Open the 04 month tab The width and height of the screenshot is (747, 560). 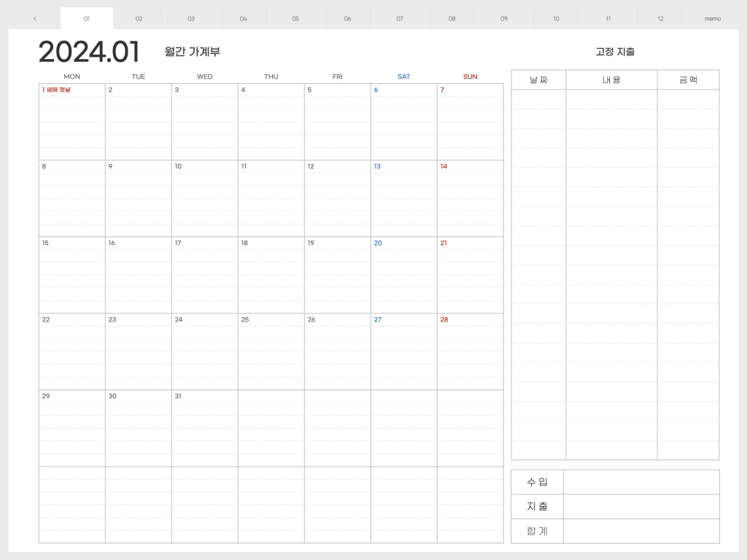[244, 18]
